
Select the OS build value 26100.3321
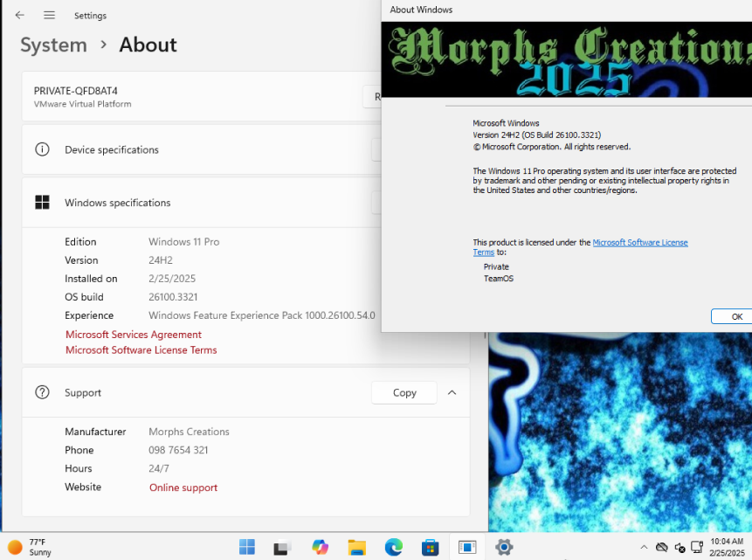pyautogui.click(x=173, y=297)
